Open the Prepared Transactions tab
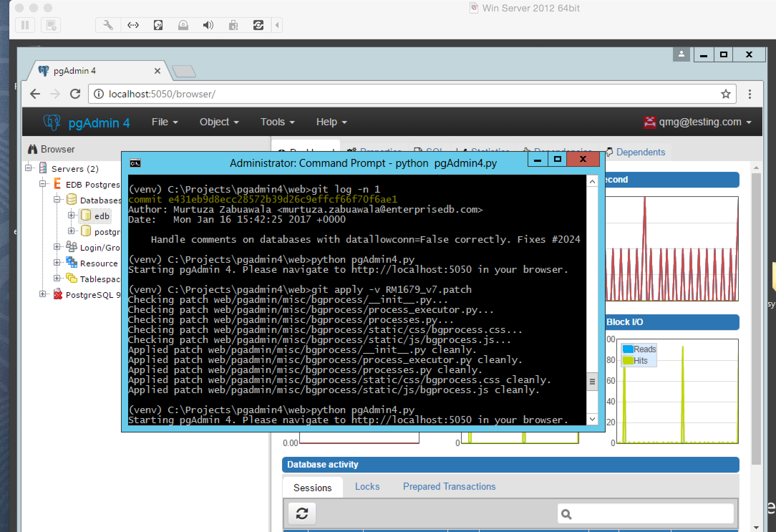Viewport: 776px width, 532px height. 449,487
